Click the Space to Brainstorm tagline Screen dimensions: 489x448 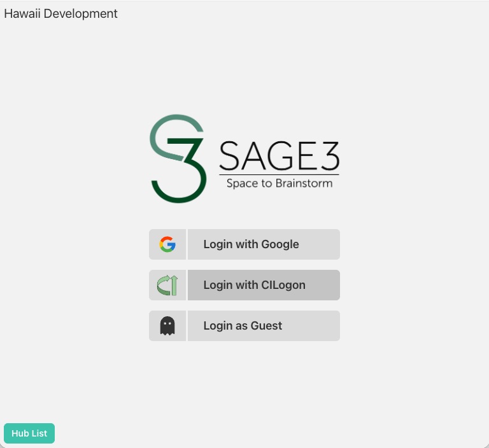[280, 183]
